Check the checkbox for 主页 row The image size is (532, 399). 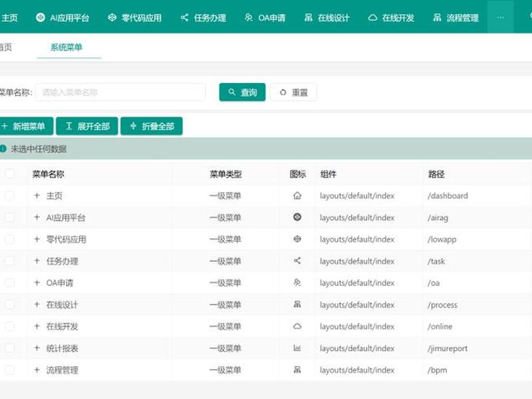pyautogui.click(x=9, y=196)
